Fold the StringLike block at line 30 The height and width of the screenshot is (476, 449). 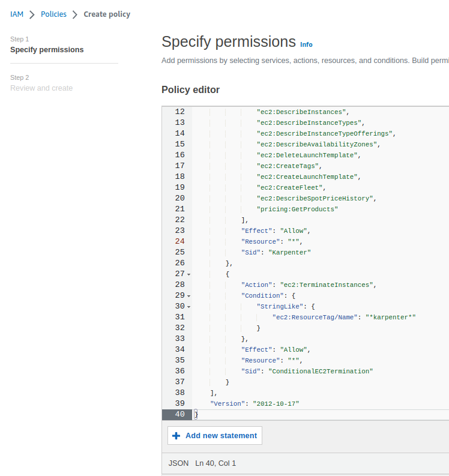point(188,307)
